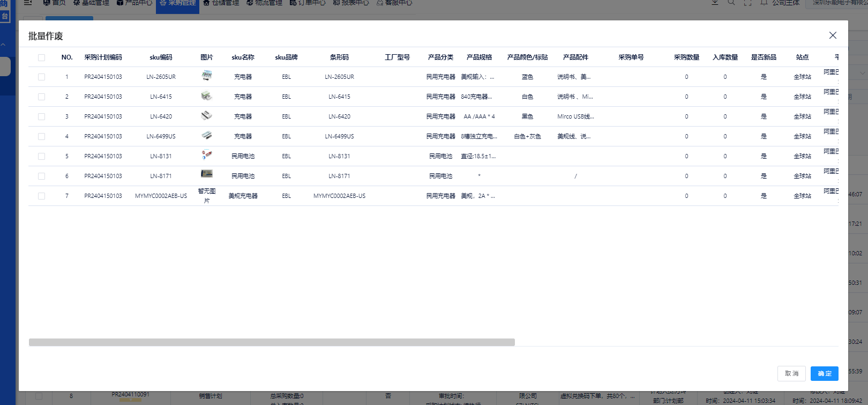Click the 是否新品 column header
The width and height of the screenshot is (868, 405).
coord(764,57)
